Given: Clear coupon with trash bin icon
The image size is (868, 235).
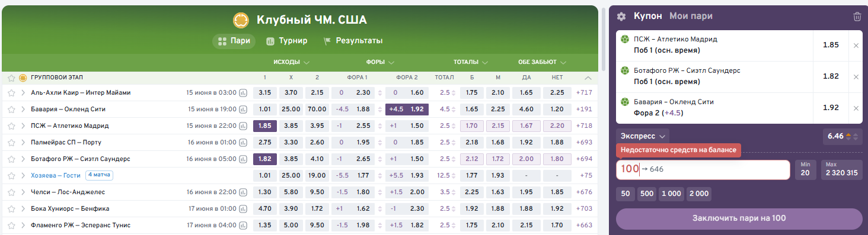Looking at the screenshot, I should (x=857, y=17).
